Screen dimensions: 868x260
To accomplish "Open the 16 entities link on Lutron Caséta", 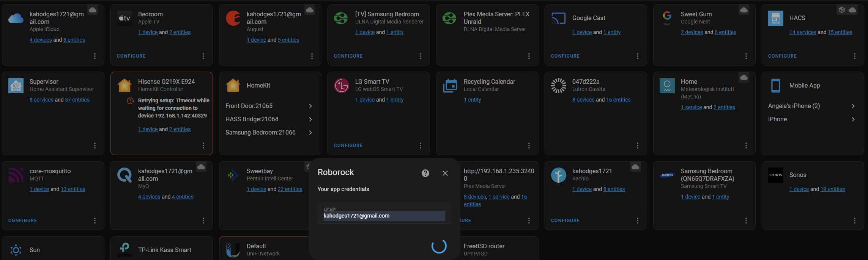I will (x=618, y=100).
